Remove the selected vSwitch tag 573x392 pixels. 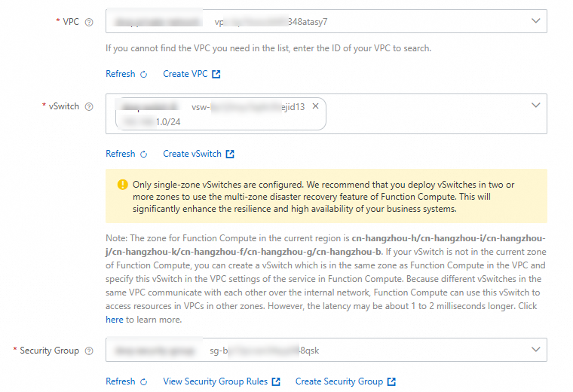tap(315, 106)
